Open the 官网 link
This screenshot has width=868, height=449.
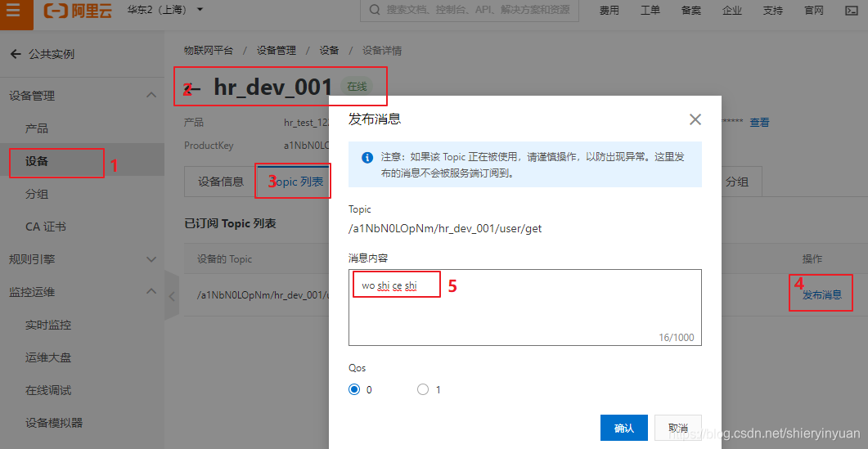pyautogui.click(x=814, y=11)
